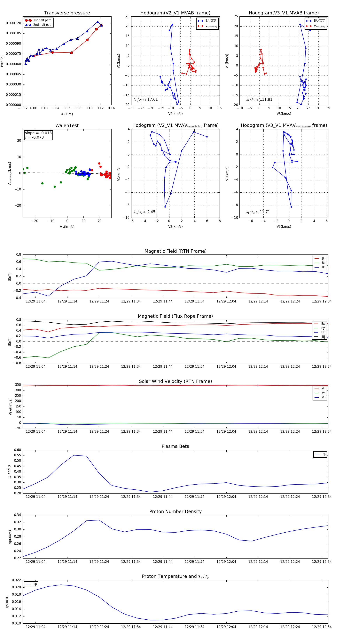Click the 'Hodogram(V2_V1 MVAB frame)' title
The height and width of the screenshot is (644, 351).
pos(175,13)
